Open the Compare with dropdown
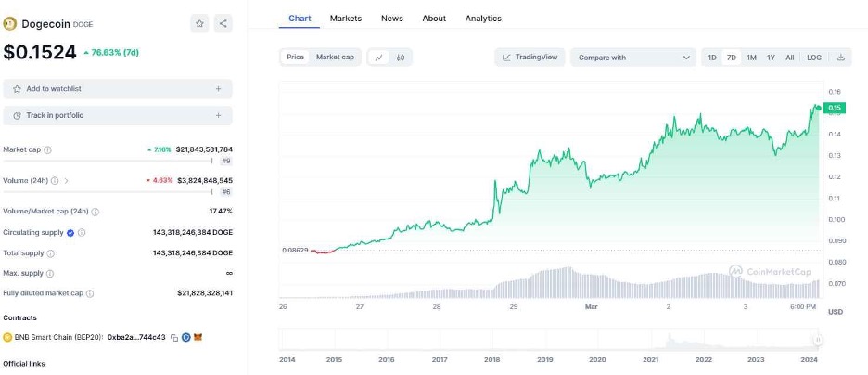Viewport: 868px width, 375px height. click(633, 58)
